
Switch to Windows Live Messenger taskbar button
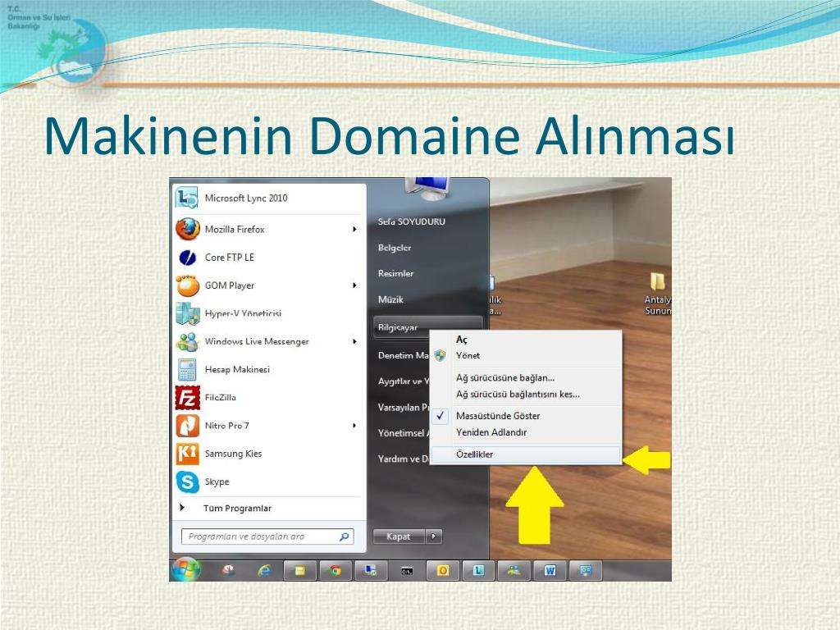[514, 571]
